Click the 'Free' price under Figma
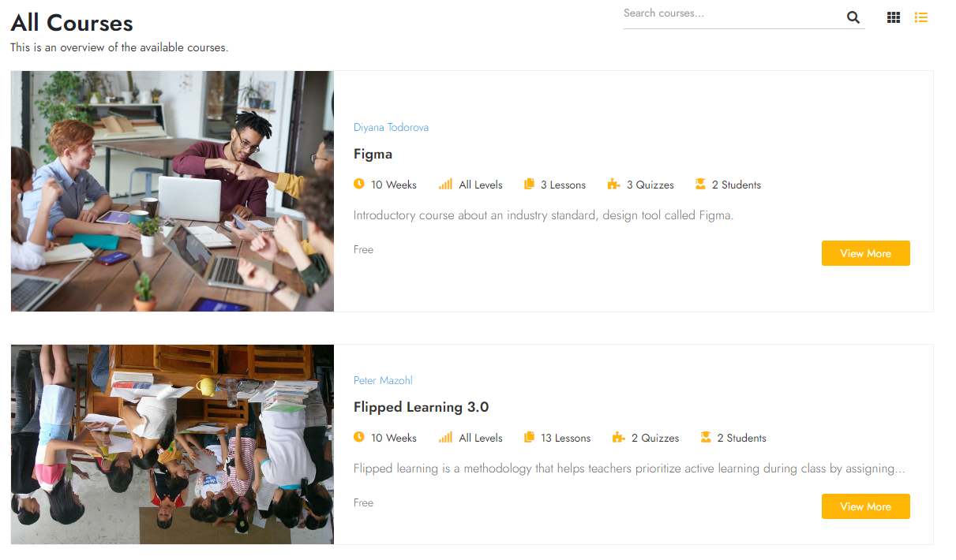This screenshot has width=956, height=560. click(x=363, y=249)
